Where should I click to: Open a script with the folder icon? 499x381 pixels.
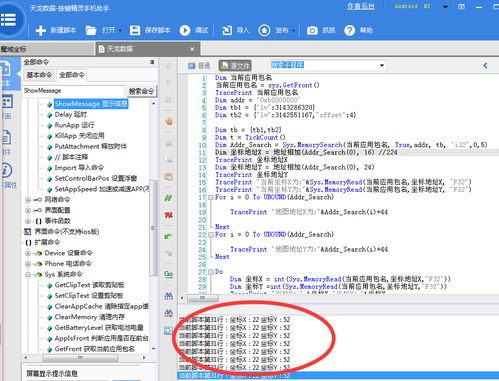(91, 30)
